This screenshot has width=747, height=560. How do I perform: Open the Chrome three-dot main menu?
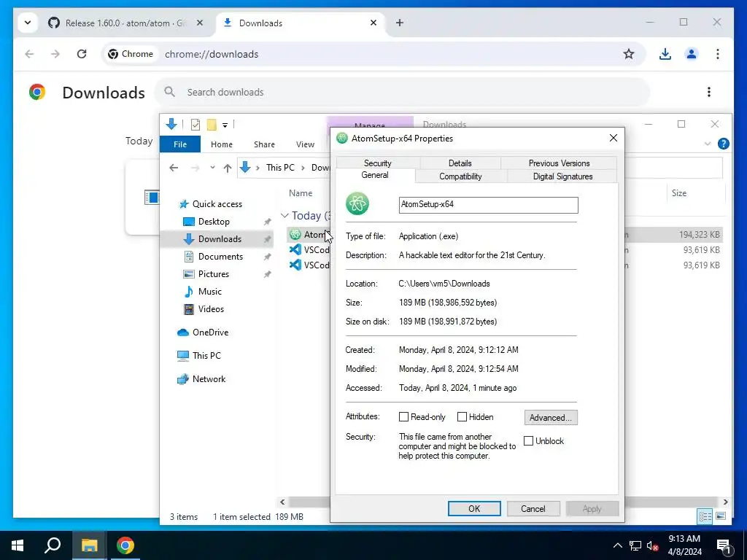click(x=718, y=54)
